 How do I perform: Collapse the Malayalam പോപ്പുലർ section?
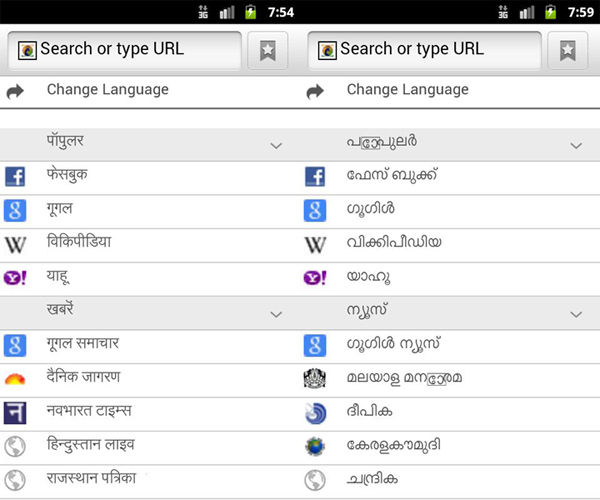tap(577, 145)
